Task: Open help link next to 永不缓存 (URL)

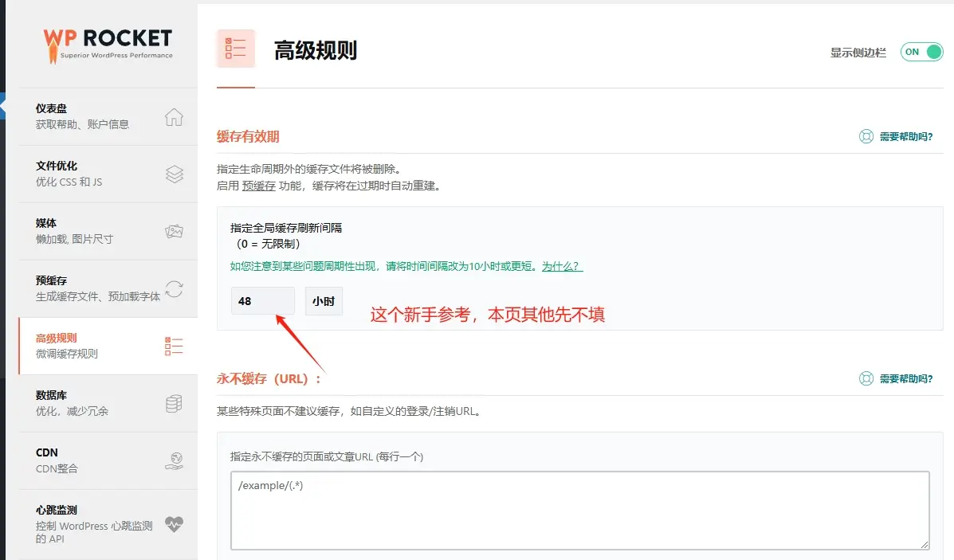Action: point(896,379)
